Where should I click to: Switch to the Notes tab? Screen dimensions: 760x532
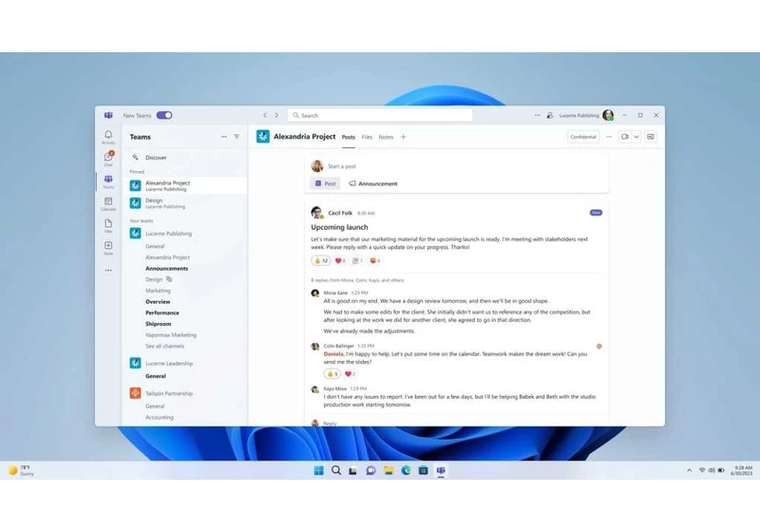click(386, 137)
